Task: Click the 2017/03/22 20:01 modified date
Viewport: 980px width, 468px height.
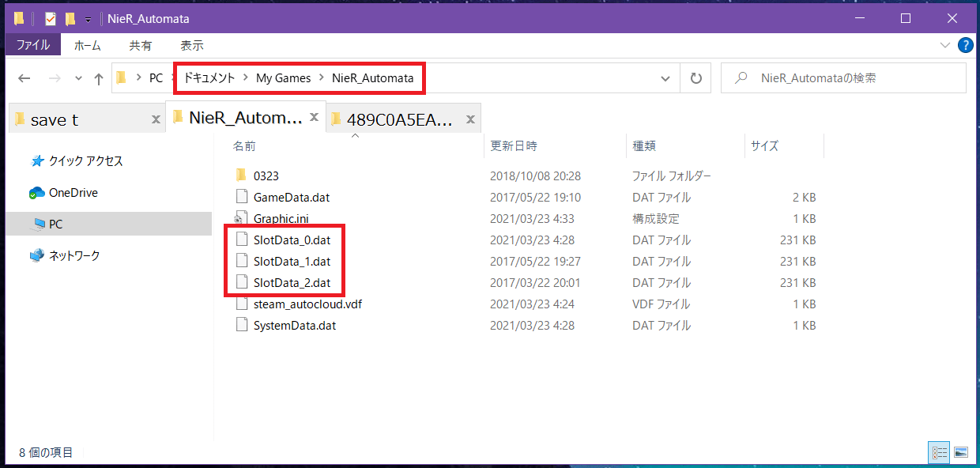Action: tap(535, 282)
